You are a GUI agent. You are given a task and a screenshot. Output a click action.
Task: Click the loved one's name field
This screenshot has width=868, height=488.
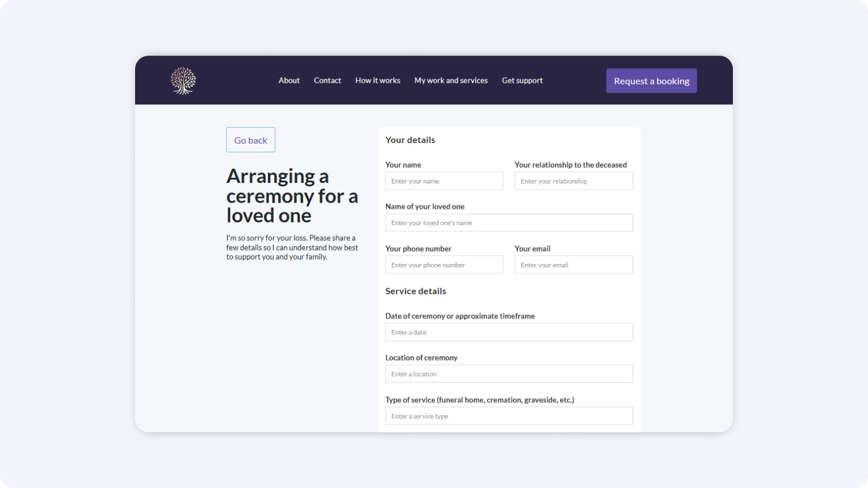tap(509, 223)
